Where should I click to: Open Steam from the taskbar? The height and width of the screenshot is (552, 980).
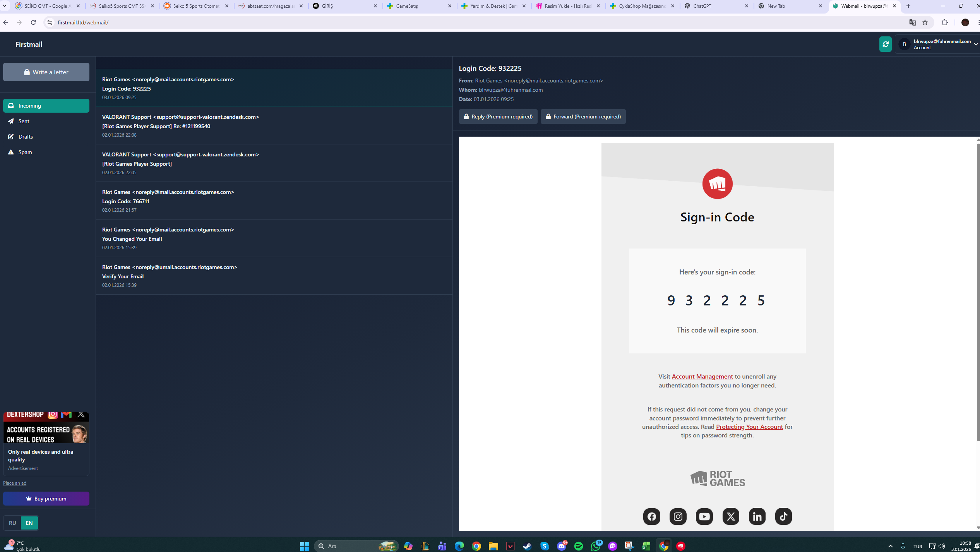tap(527, 546)
